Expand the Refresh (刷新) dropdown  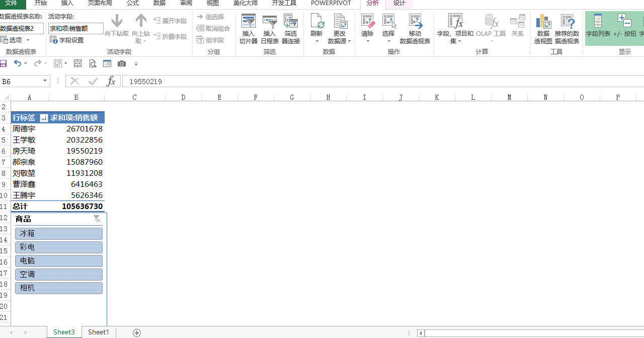coord(316,41)
